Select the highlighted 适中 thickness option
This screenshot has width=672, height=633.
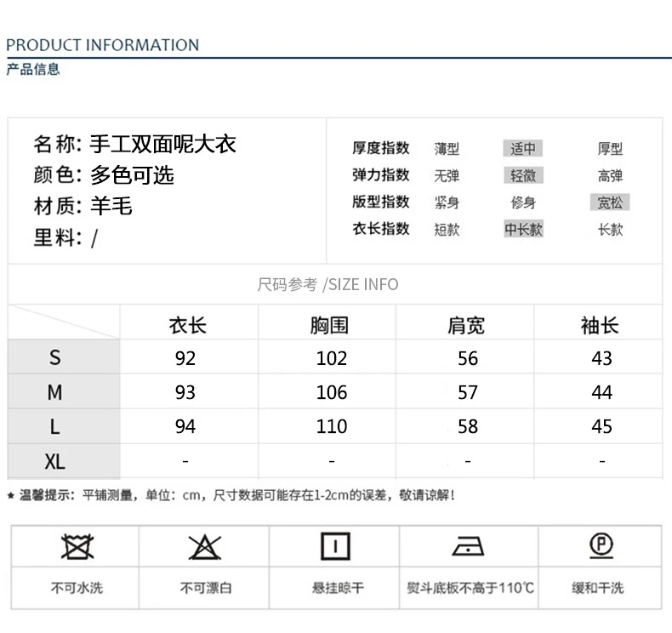(x=523, y=148)
